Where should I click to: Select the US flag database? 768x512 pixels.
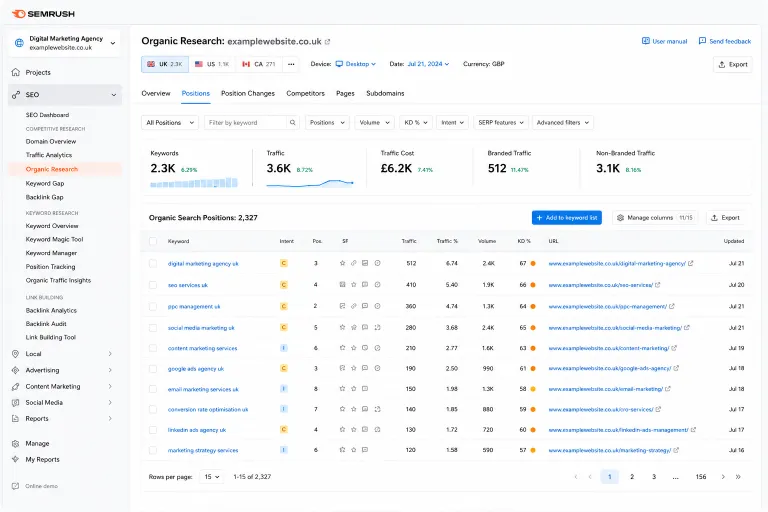tap(212, 64)
